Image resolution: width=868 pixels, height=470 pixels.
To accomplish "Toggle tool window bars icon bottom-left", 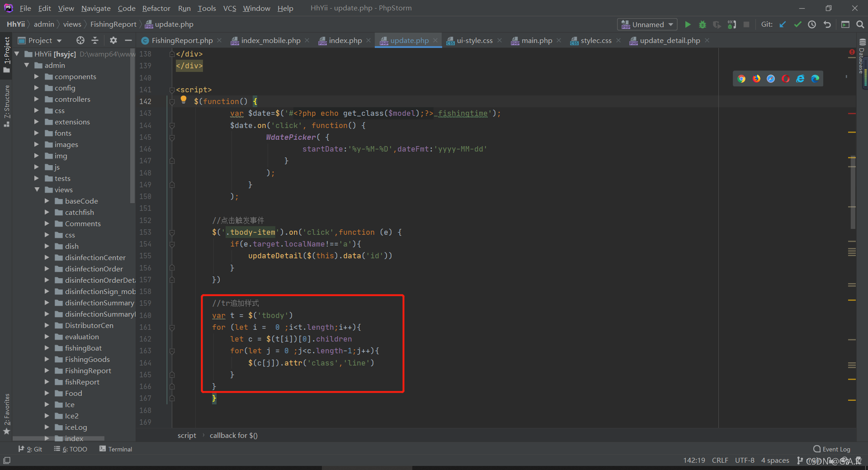I will pyautogui.click(x=7, y=461).
